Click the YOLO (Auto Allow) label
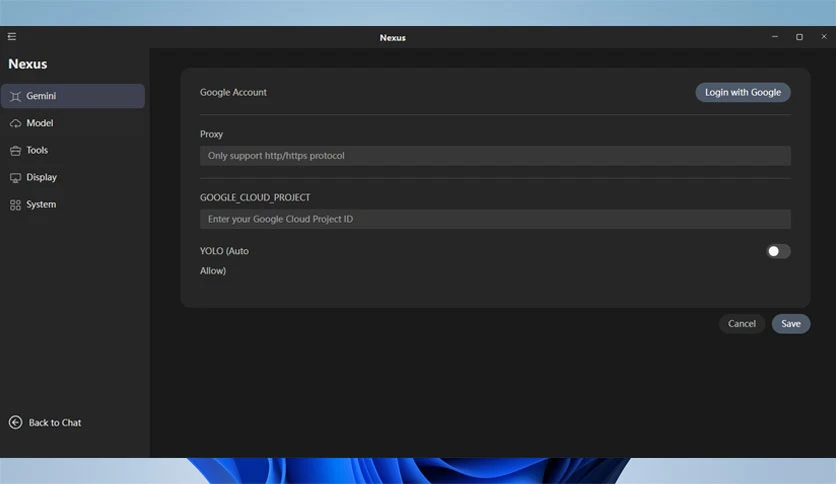Viewport: 836px width, 484px height. point(224,261)
